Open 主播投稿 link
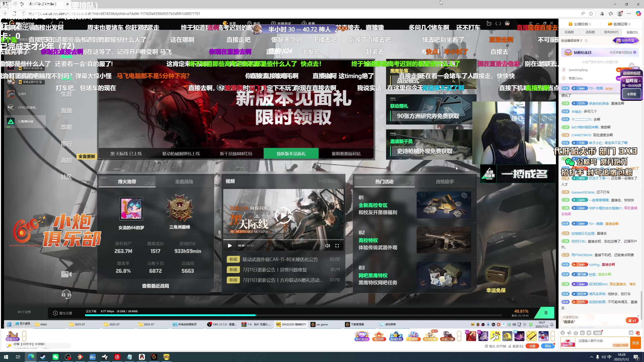 [580, 24]
